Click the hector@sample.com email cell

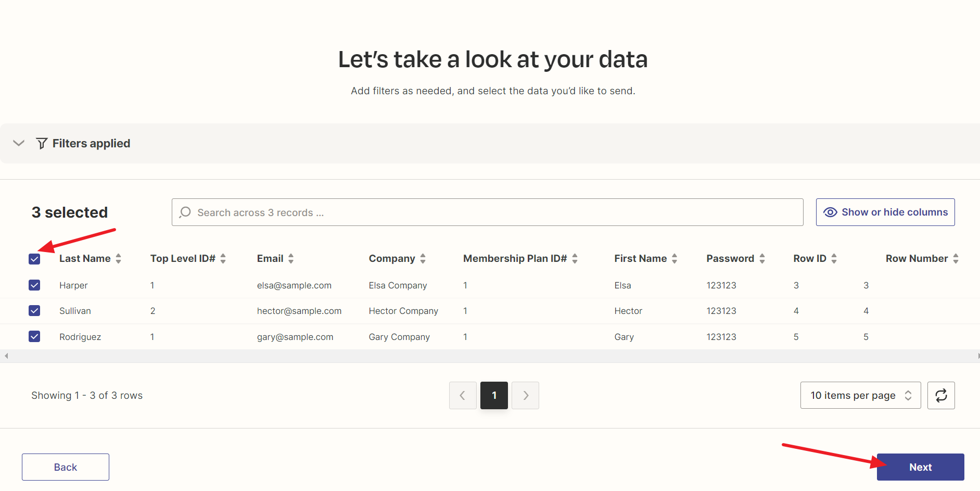point(299,311)
